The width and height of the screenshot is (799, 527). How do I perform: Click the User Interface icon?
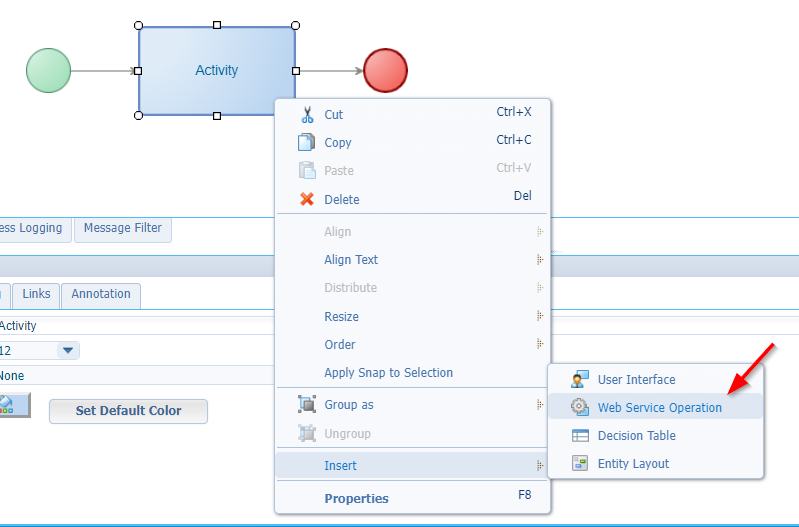580,379
